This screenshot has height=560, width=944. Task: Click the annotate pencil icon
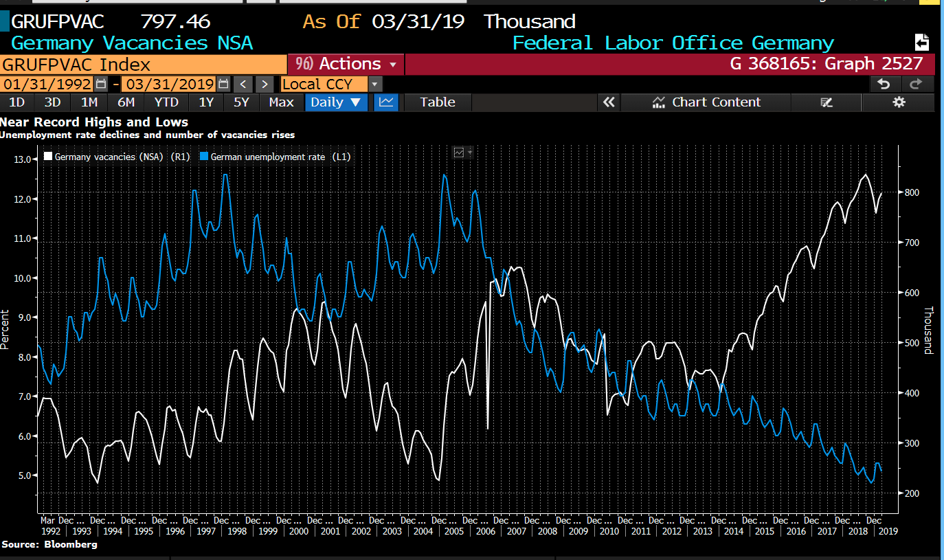pos(827,102)
